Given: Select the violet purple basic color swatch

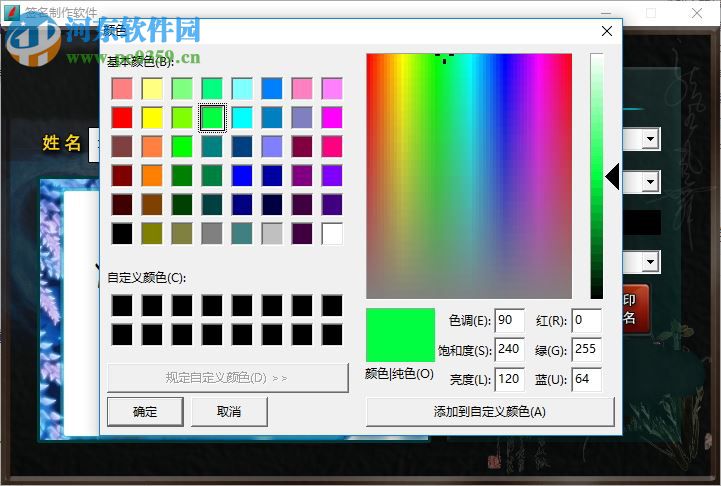Looking at the screenshot, I should (332, 176).
